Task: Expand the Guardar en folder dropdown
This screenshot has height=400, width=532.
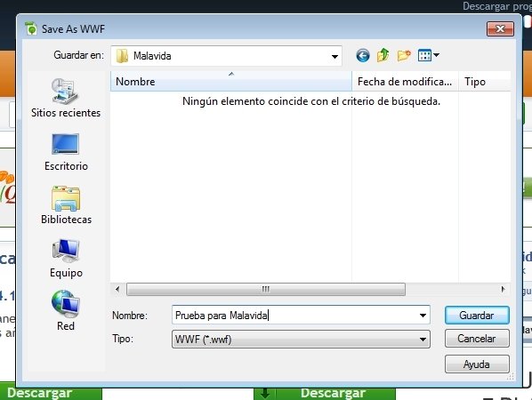Action: point(335,56)
